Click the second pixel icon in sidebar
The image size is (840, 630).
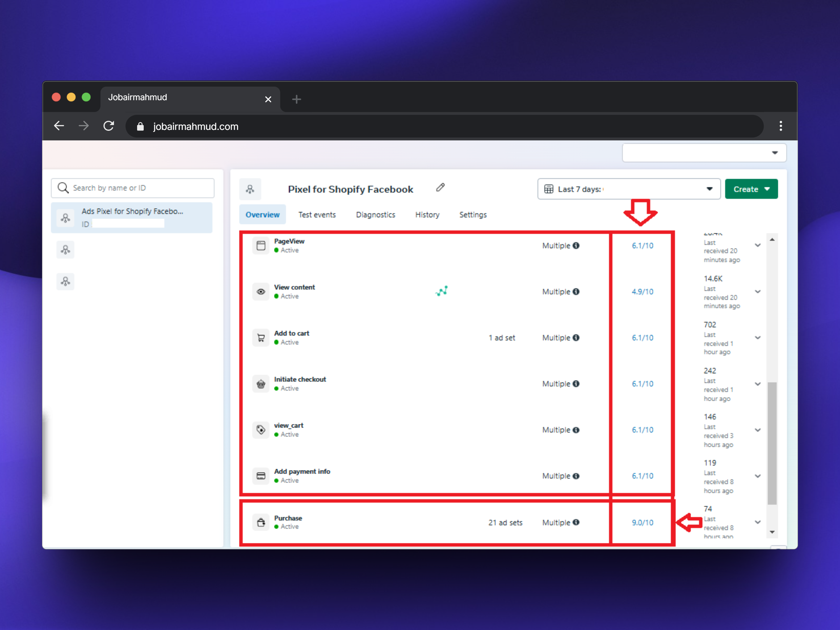tap(65, 250)
